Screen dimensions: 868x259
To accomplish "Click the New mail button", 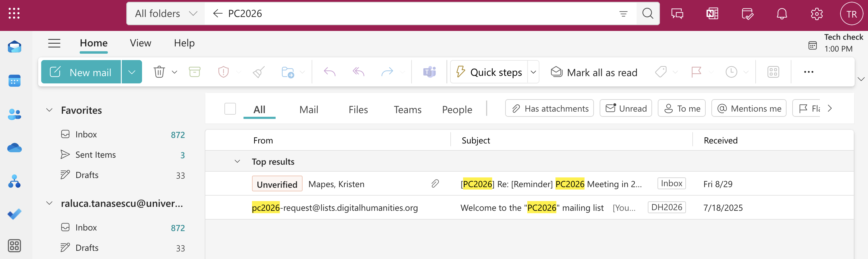I will click(81, 72).
